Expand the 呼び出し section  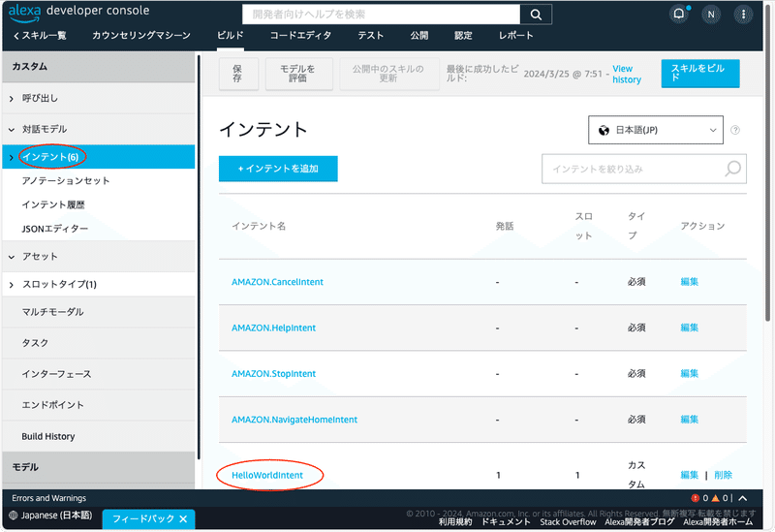coord(12,99)
